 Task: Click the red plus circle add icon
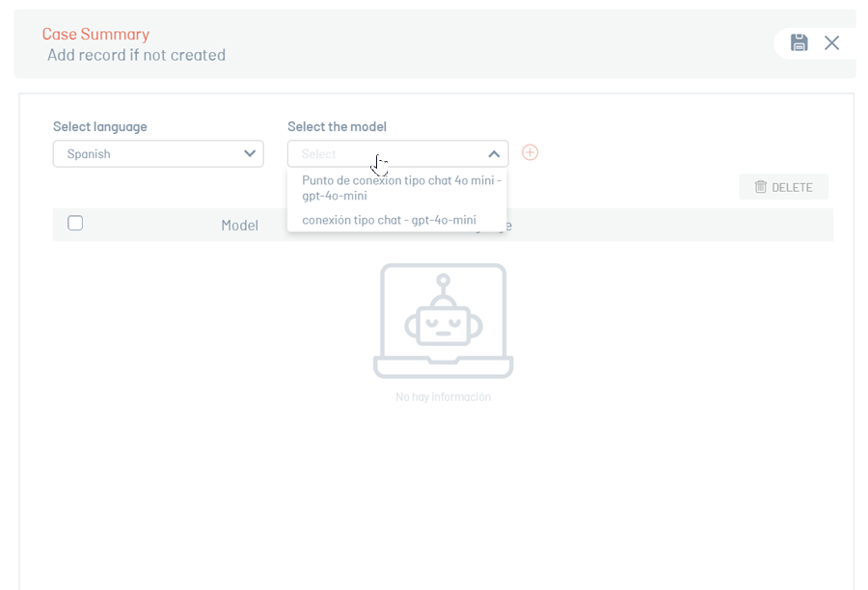(x=529, y=152)
